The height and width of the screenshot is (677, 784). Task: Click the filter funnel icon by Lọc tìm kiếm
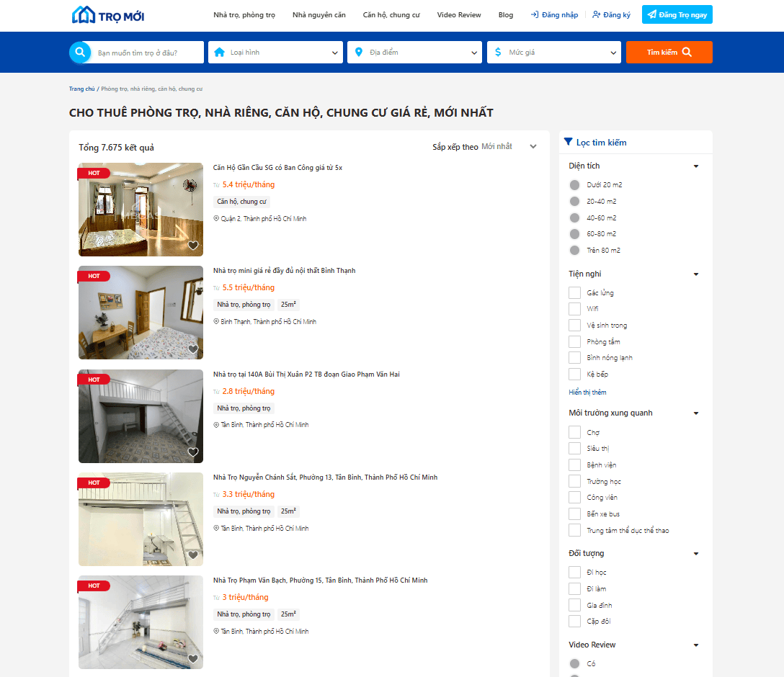[568, 142]
